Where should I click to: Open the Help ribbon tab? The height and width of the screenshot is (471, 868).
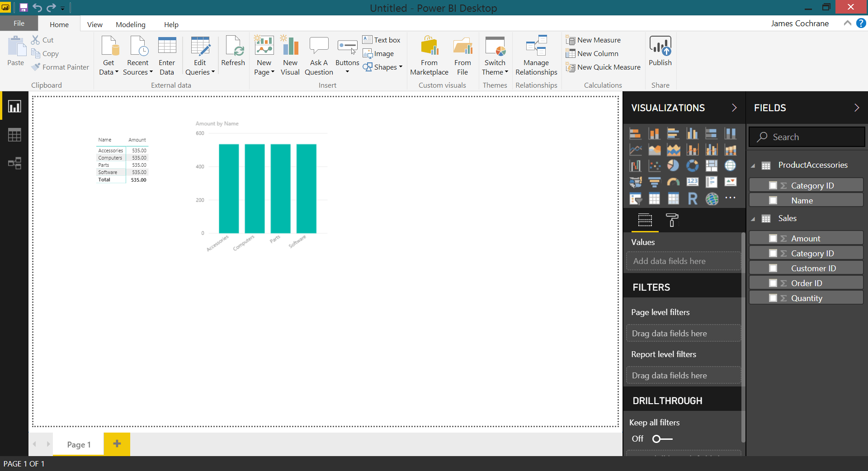click(x=171, y=24)
